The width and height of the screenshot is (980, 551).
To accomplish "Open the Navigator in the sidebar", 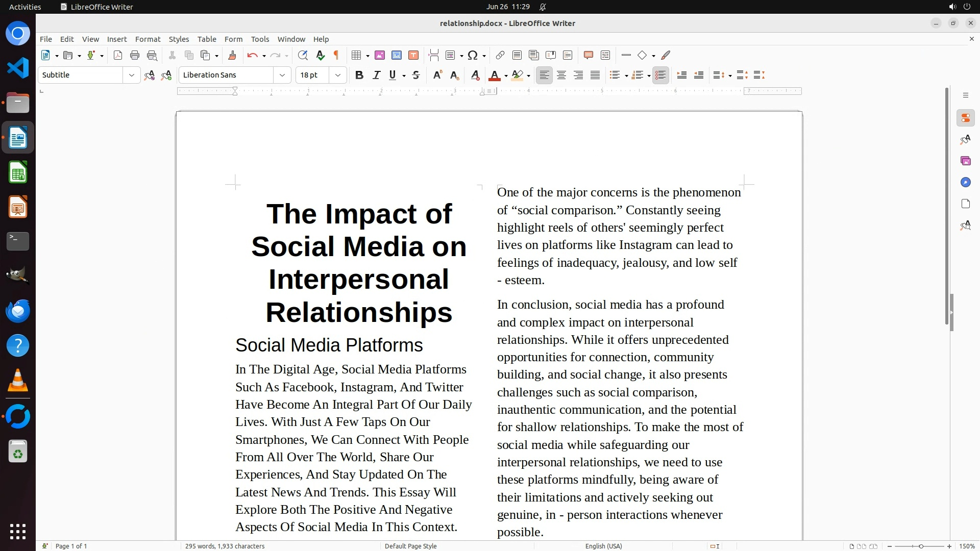I will click(965, 183).
